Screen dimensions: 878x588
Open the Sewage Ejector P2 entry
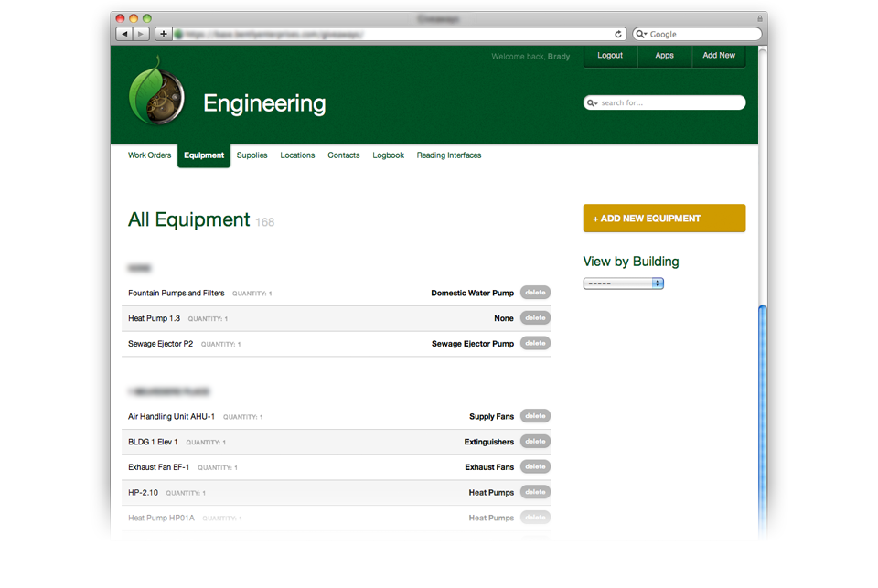coord(161,344)
